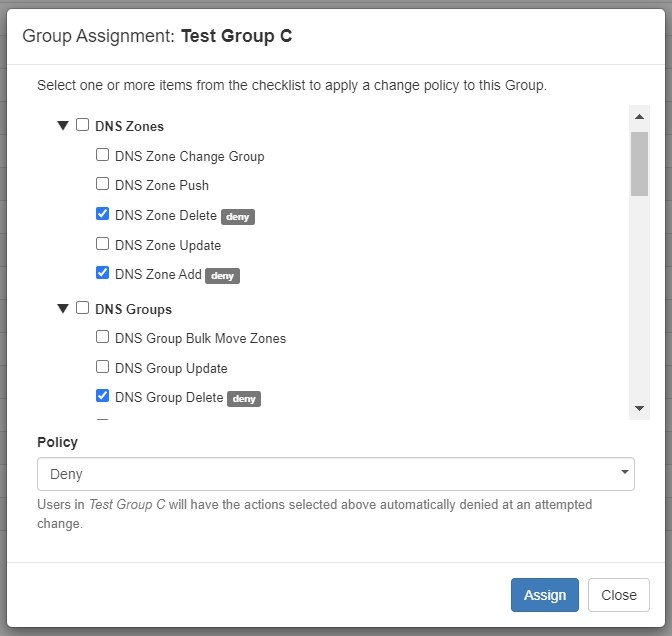The width and height of the screenshot is (672, 636).
Task: Click the deny badge beside DNS Zone Delete
Action: click(237, 216)
